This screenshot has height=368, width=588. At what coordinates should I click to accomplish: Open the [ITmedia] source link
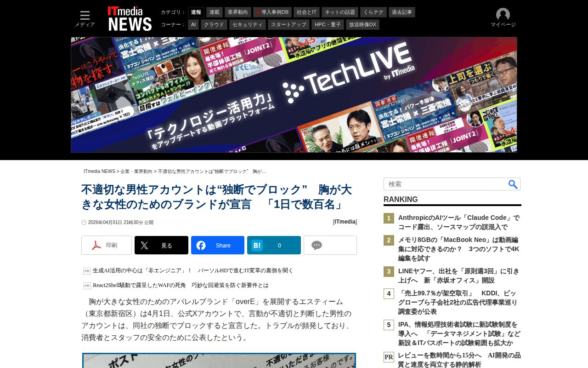pyautogui.click(x=345, y=222)
